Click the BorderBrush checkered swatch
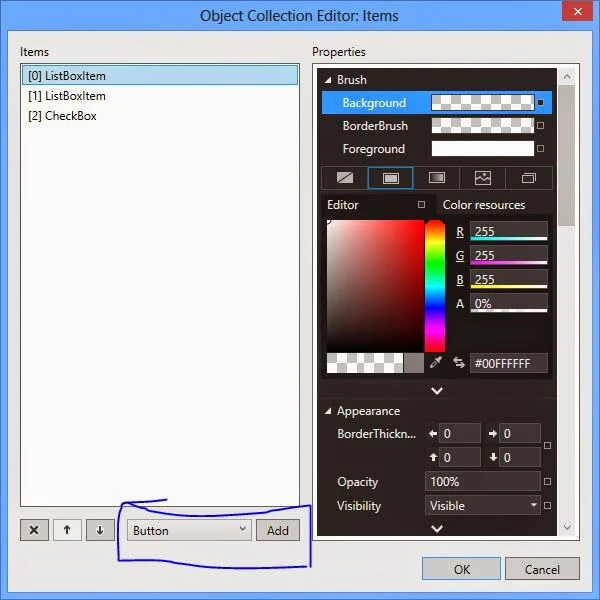Screen dimensions: 600x600 (x=483, y=126)
